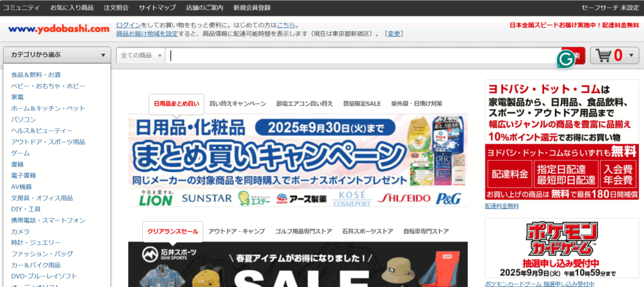Expand the カテゴリから選ぶ category menu
The height and width of the screenshot is (287, 644).
tap(57, 55)
